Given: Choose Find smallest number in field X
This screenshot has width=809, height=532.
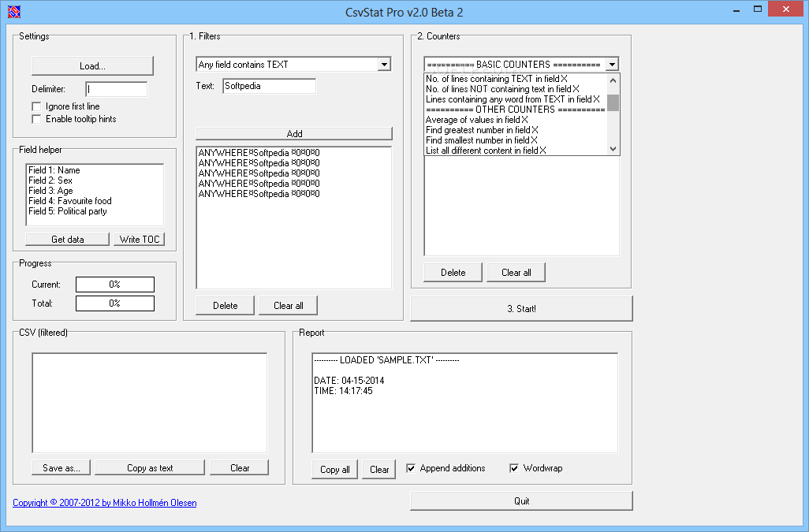Looking at the screenshot, I should (516, 141).
